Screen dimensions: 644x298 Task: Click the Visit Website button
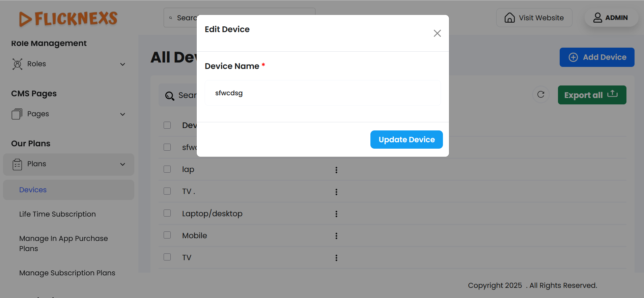pos(534,18)
